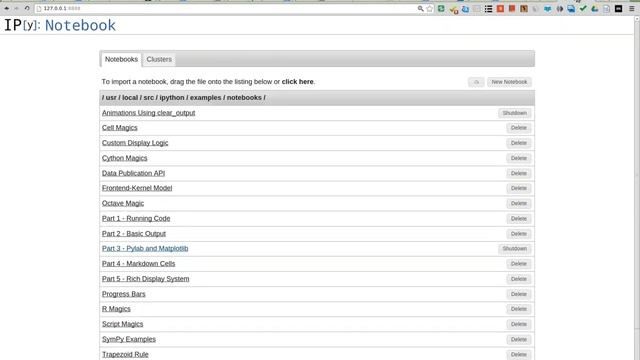Open the Trapezoid Rule notebook

pyautogui.click(x=125, y=354)
